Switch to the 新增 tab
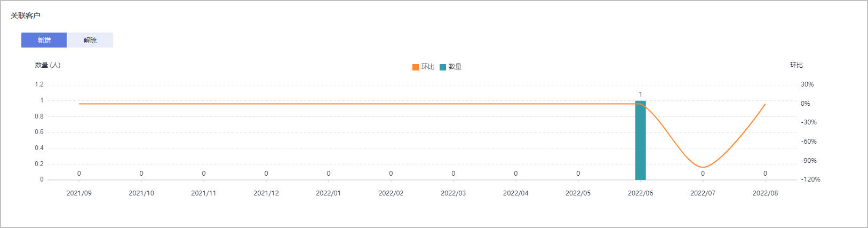868x228 pixels. click(x=44, y=40)
